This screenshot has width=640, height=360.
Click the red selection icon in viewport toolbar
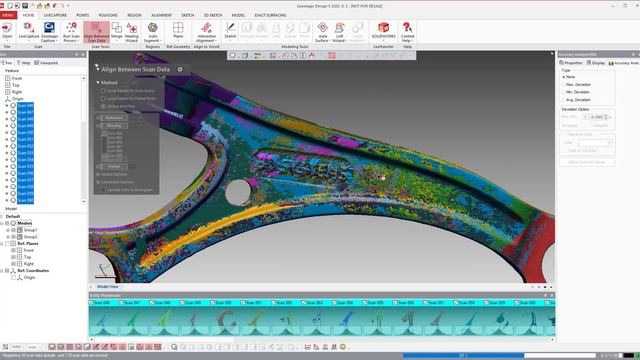tap(332, 56)
